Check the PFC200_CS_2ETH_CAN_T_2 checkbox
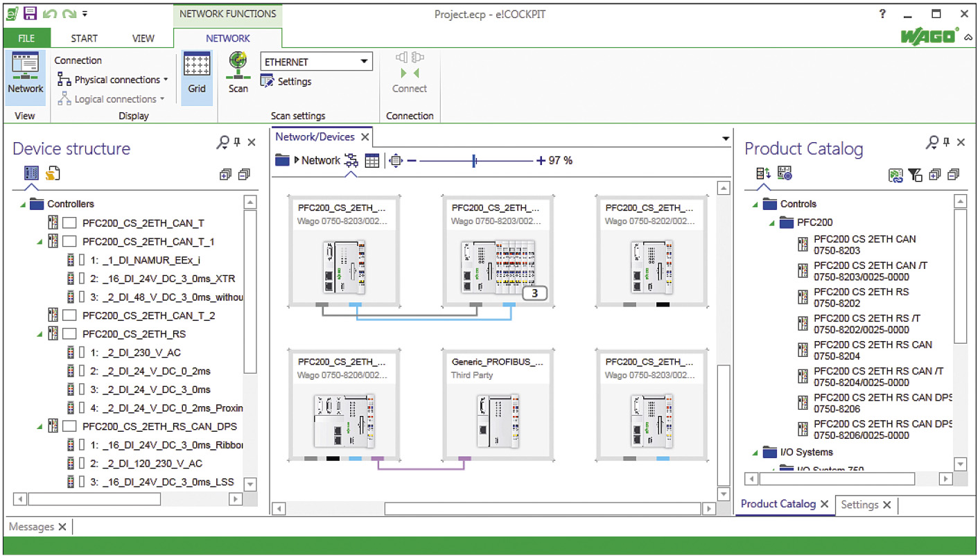This screenshot has height=558, width=980. click(69, 315)
